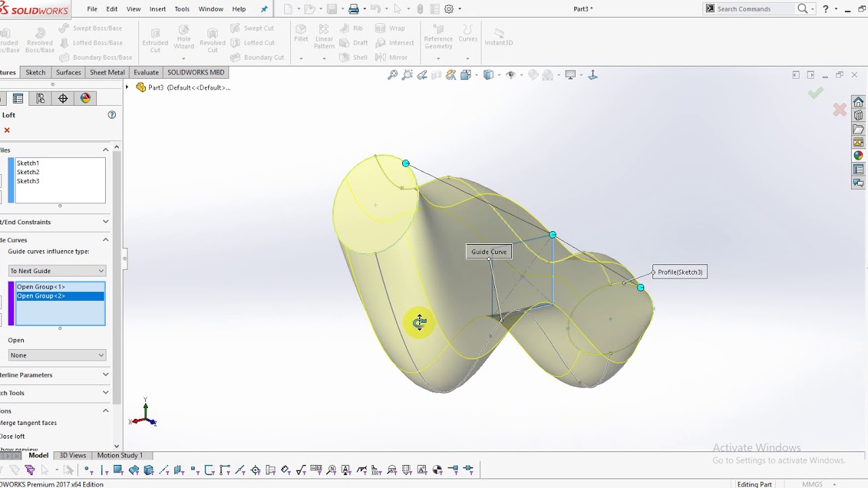Viewport: 868px width, 488px height.
Task: Open the Insert menu
Action: [x=157, y=9]
